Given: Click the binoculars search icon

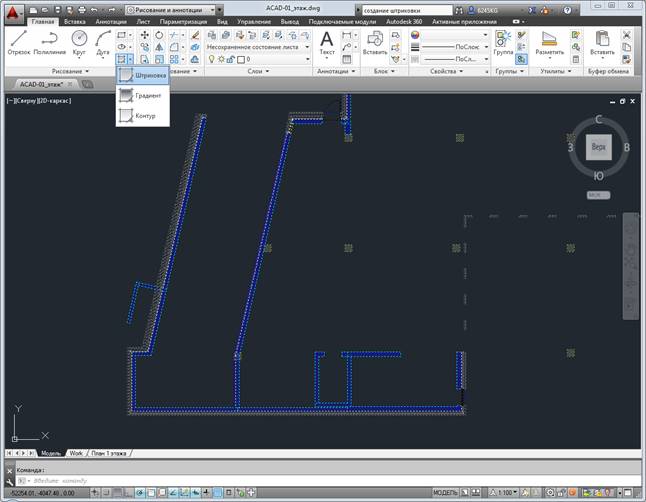Looking at the screenshot, I should pyautogui.click(x=459, y=10).
